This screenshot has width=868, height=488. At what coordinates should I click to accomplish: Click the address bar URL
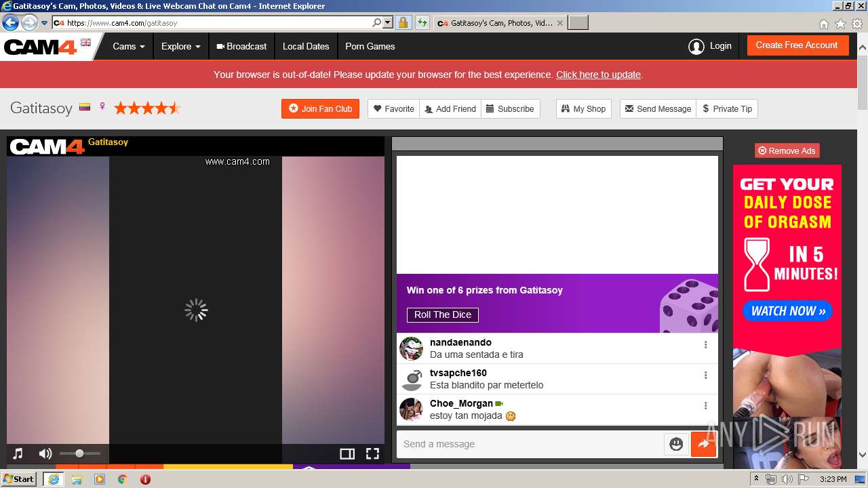122,23
